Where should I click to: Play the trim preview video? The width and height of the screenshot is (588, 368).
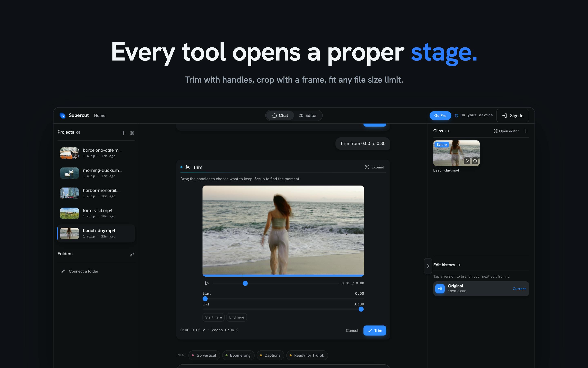point(207,283)
